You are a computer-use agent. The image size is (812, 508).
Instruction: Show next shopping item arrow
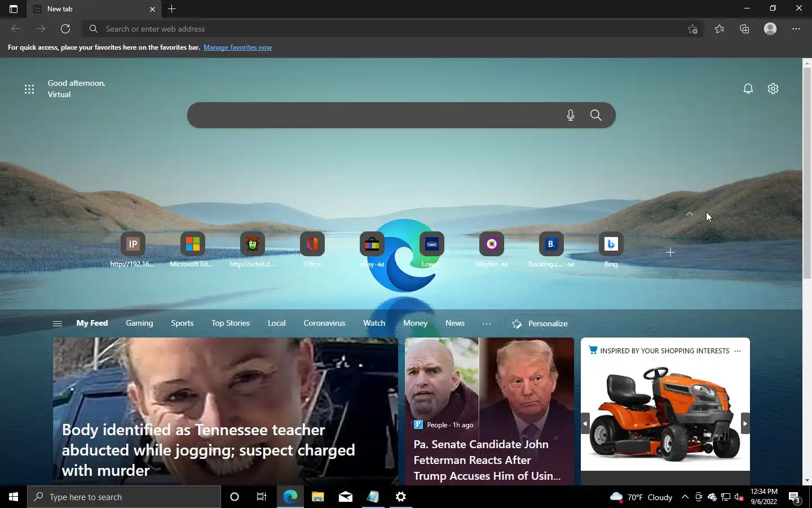745,423
